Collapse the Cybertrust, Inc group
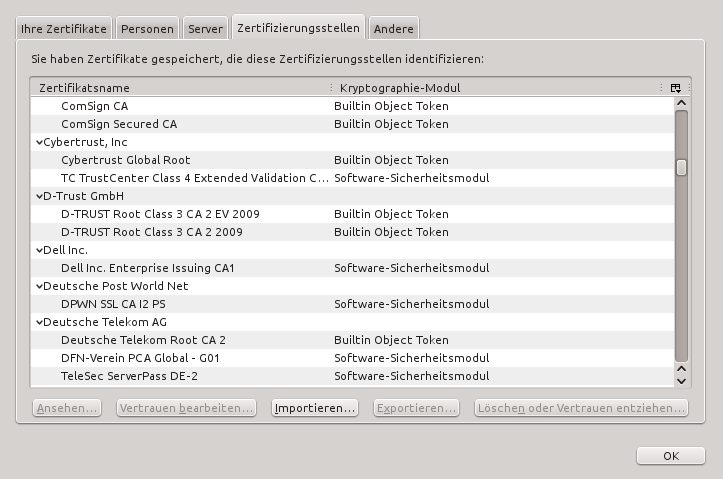Viewport: 723px width, 479px height. coord(39,142)
